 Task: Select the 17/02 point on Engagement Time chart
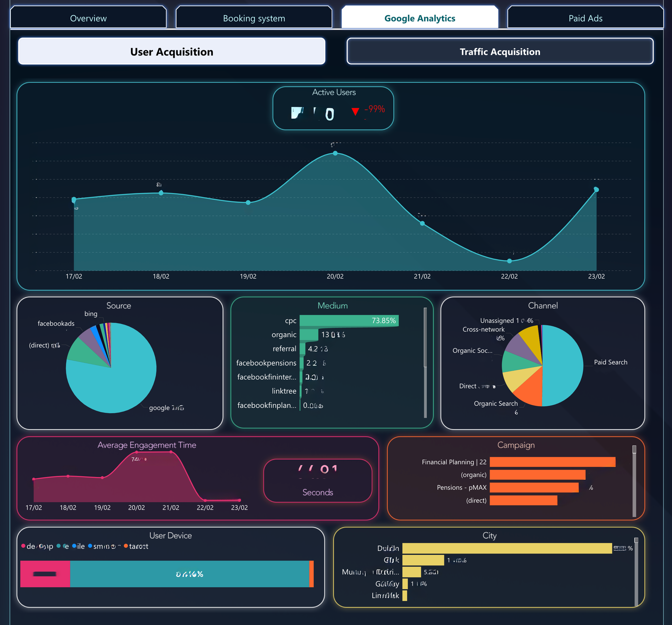(x=34, y=479)
